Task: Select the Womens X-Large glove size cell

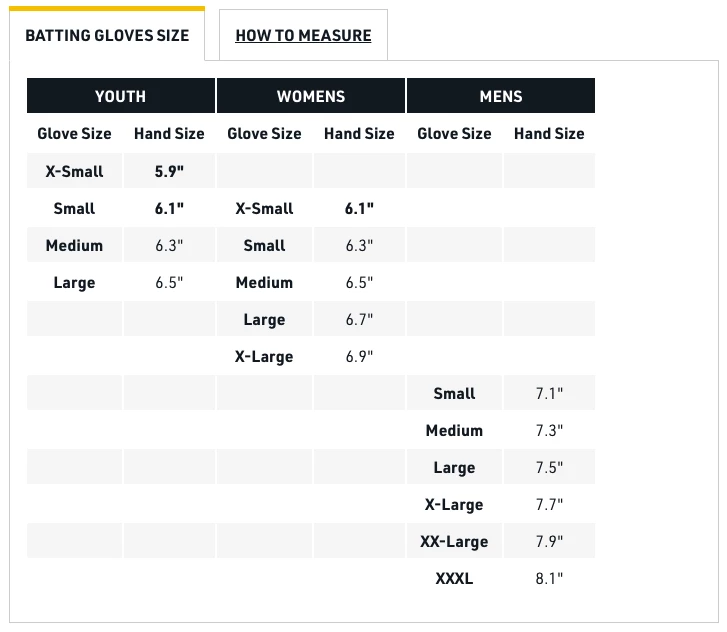Action: [x=264, y=357]
